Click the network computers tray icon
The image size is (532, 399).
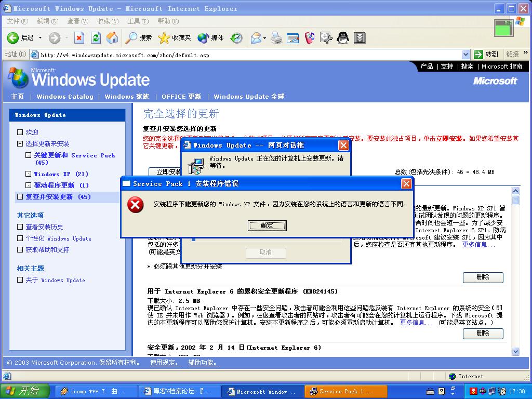(492, 391)
